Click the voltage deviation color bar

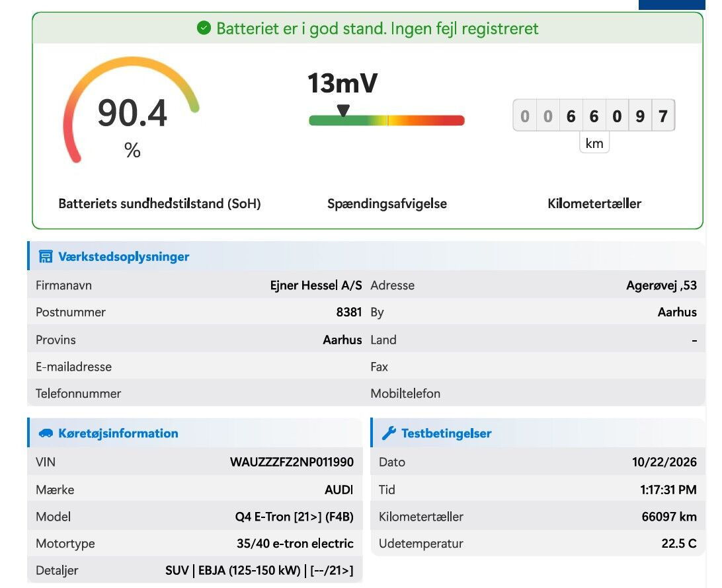387,120
